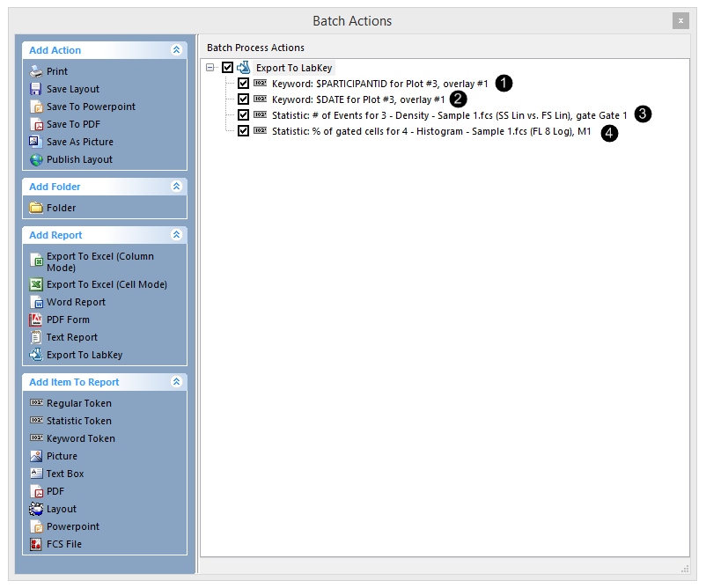Collapse the Add Item To Report panel
Screen dimensions: 706x588
point(177,382)
